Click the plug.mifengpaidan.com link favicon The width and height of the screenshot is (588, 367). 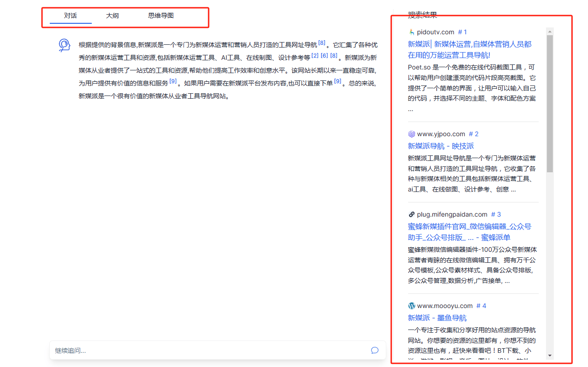tap(411, 214)
